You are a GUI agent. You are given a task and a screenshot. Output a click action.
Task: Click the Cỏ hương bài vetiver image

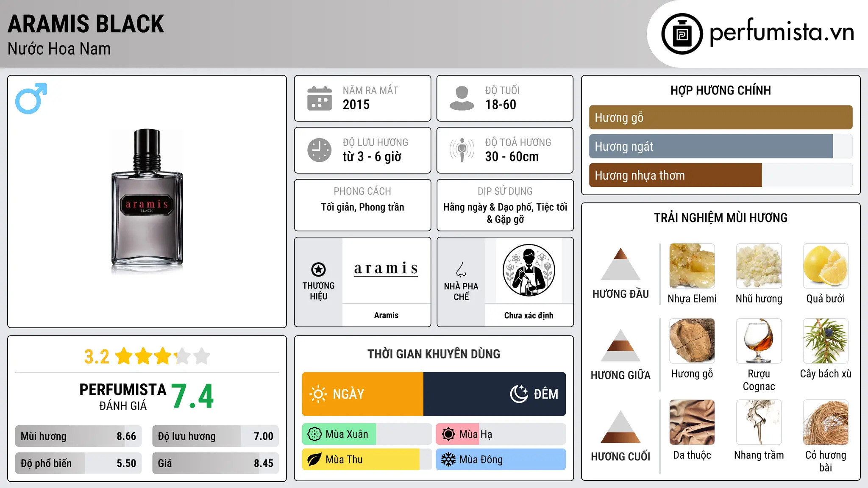[826, 422]
